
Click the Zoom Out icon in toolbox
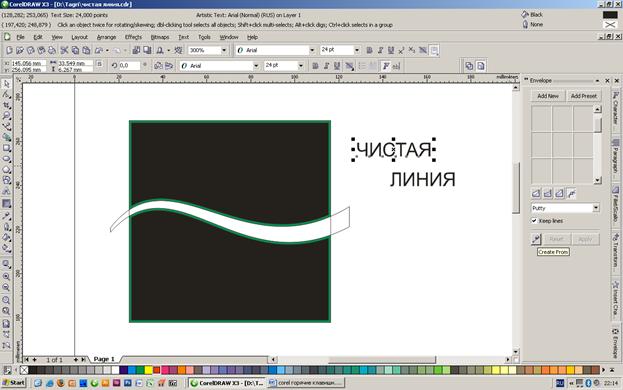[x=6, y=287]
